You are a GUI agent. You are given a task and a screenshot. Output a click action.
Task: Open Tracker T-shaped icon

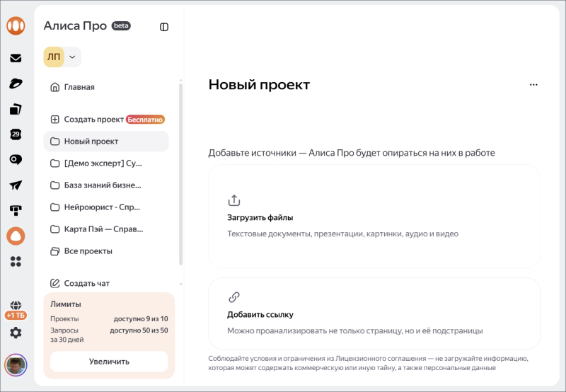click(16, 210)
